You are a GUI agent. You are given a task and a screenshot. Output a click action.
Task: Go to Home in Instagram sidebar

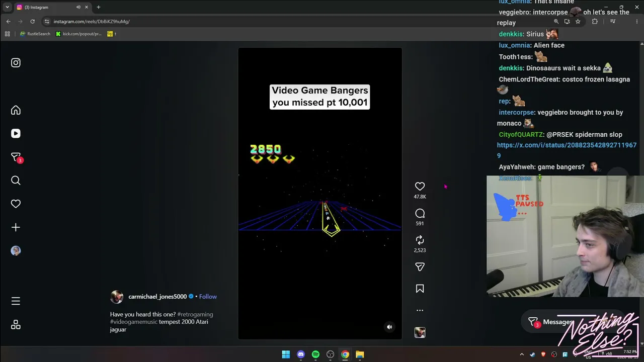click(16, 110)
